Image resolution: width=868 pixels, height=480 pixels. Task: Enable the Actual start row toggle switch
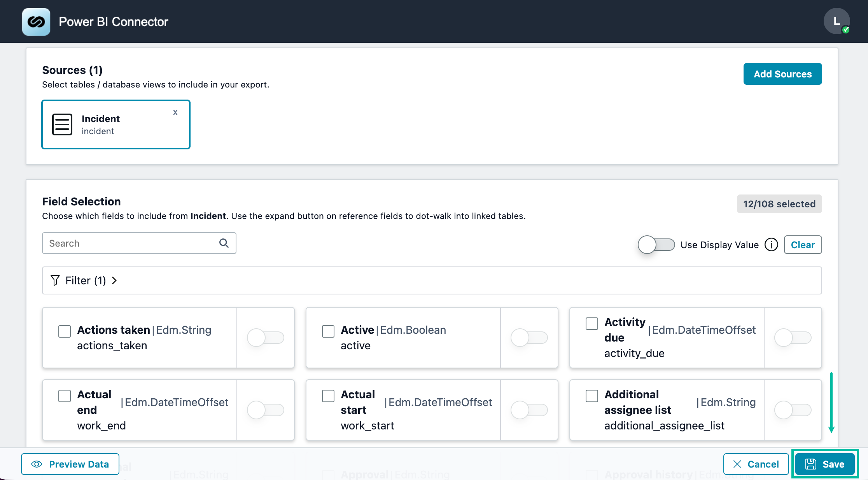click(x=529, y=410)
